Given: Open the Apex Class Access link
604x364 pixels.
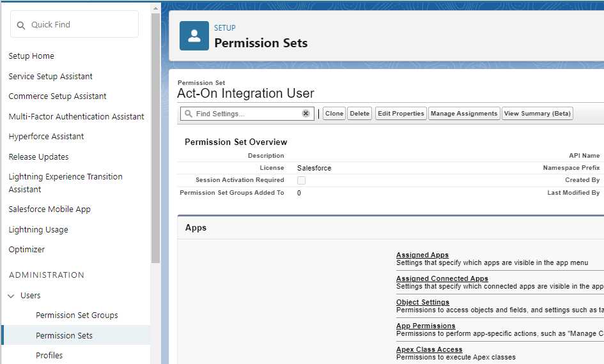Looking at the screenshot, I should tap(429, 349).
